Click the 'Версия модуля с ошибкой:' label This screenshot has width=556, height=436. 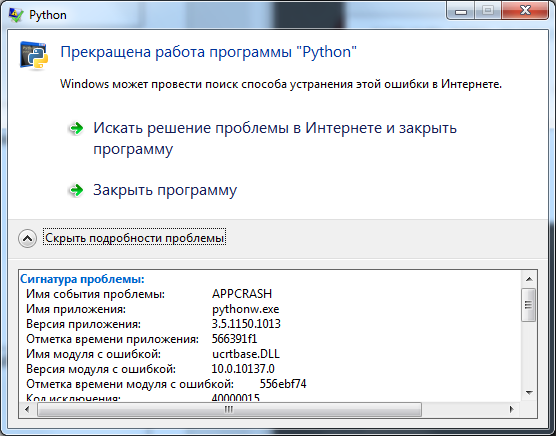point(101,369)
